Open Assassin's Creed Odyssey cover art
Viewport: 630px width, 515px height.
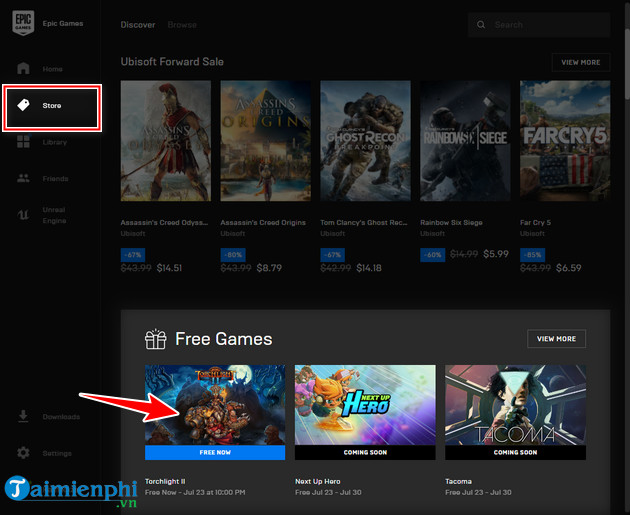[x=166, y=141]
